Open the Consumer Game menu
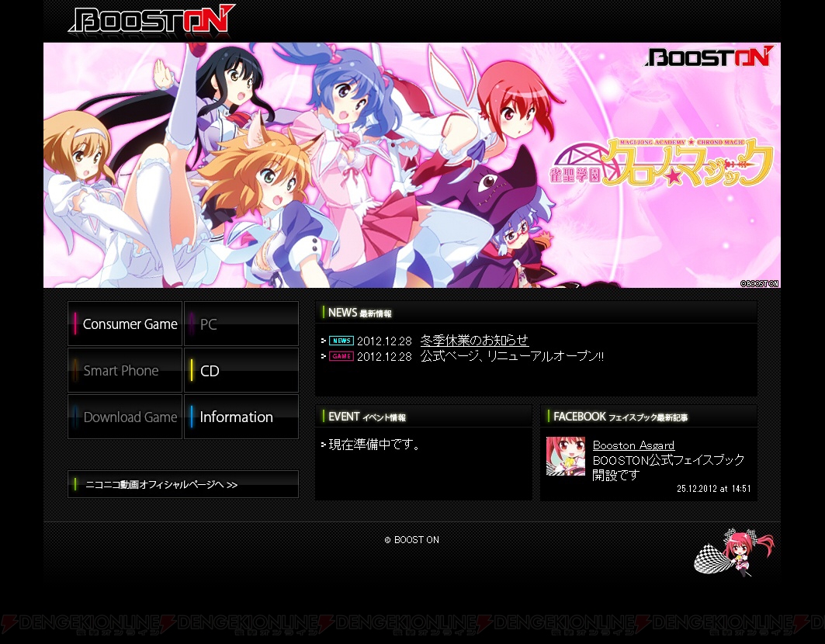This screenshot has height=644, width=825. click(x=125, y=324)
